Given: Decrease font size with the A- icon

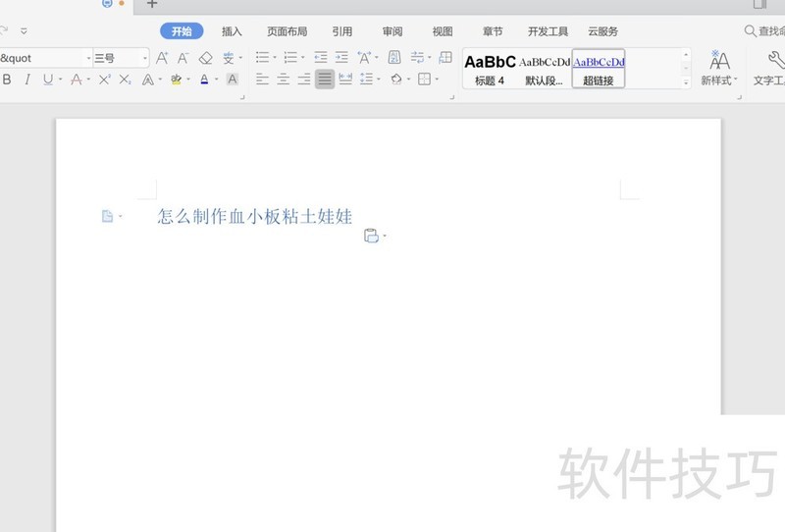Looking at the screenshot, I should point(183,58).
